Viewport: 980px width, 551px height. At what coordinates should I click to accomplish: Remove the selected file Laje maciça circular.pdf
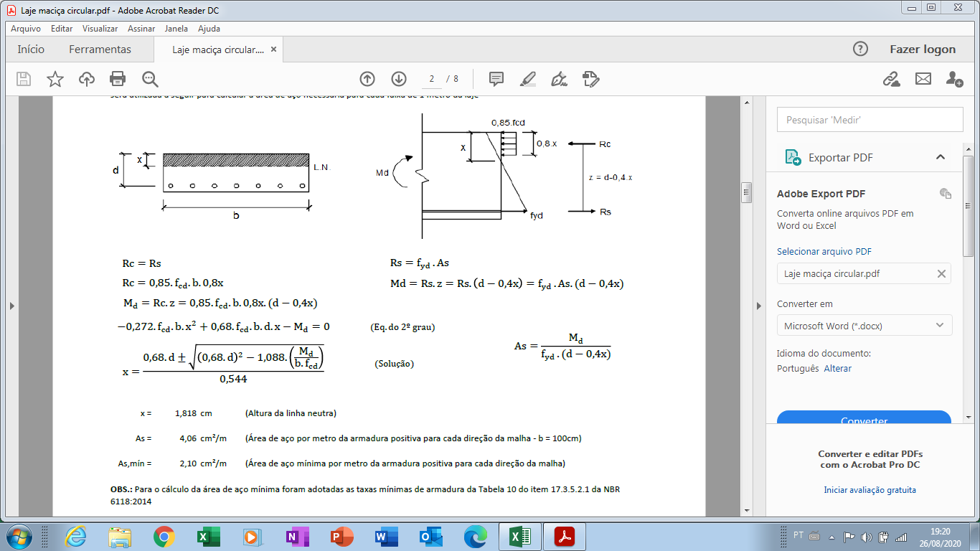coord(941,273)
